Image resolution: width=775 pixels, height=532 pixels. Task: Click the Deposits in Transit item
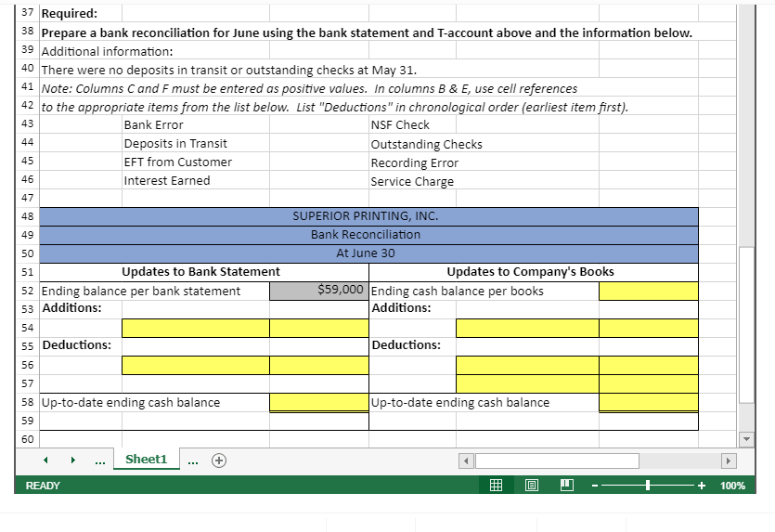[175, 143]
